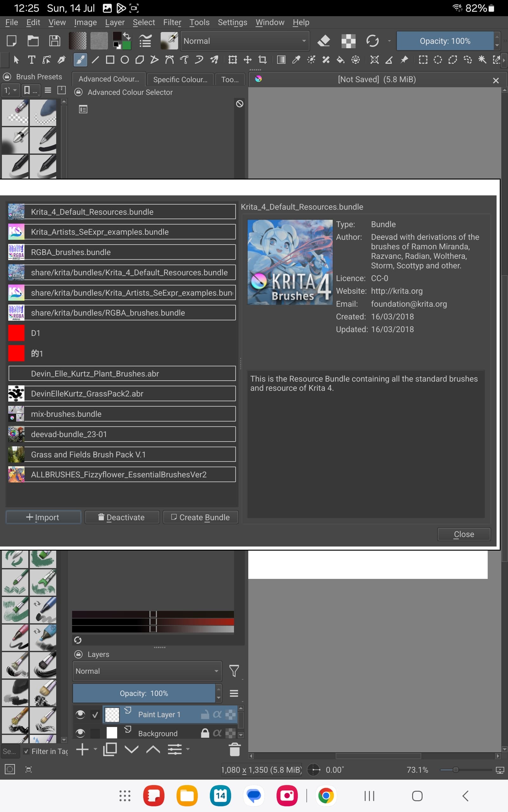Switch to the Advanced Colour tab
This screenshot has width=508, height=812.
click(x=109, y=79)
